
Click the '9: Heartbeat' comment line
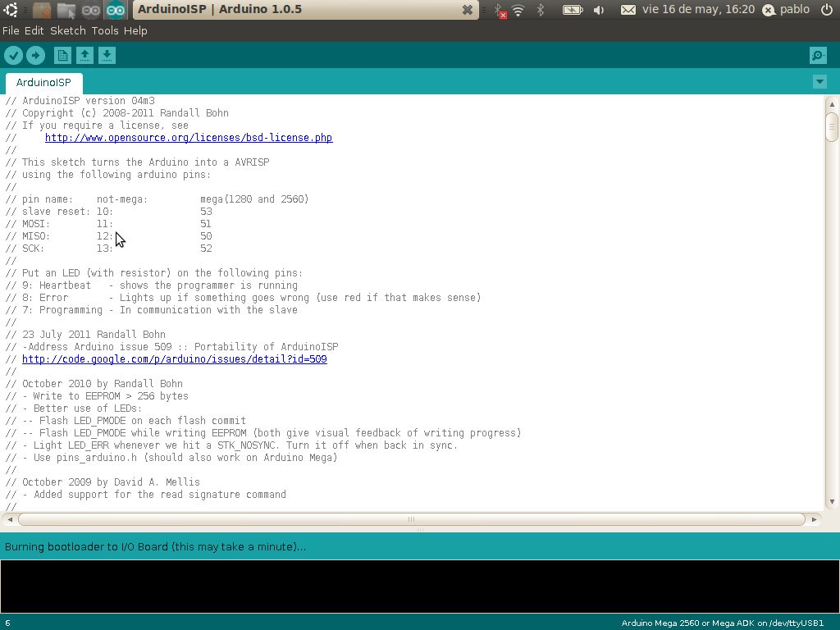[152, 285]
